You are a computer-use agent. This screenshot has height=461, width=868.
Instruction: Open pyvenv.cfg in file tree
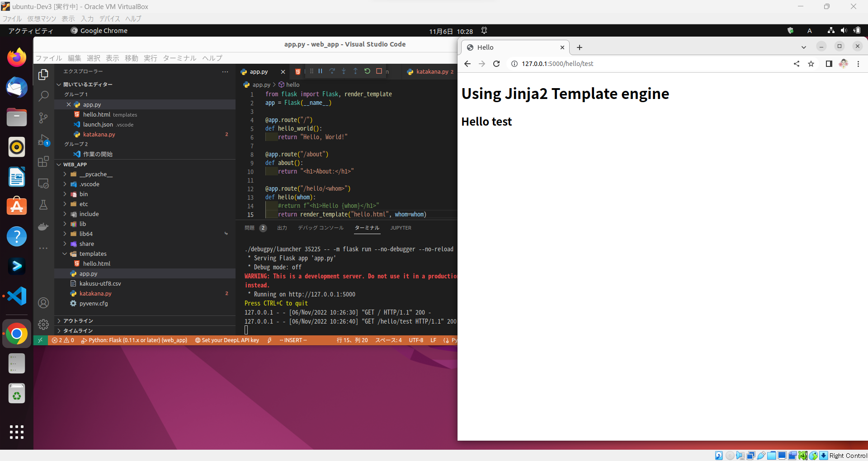coord(145,303)
